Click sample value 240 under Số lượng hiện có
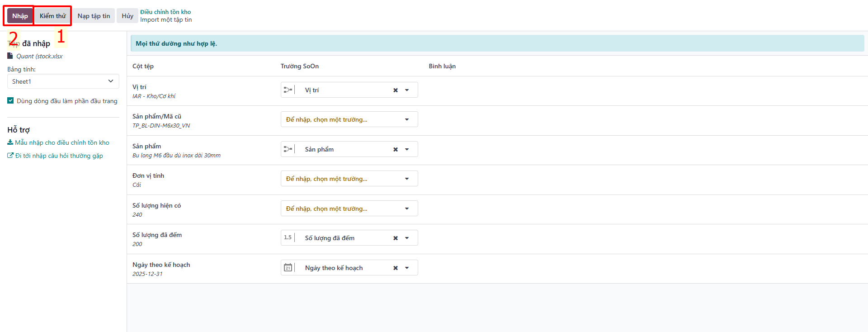This screenshot has height=332, width=868. [x=137, y=215]
